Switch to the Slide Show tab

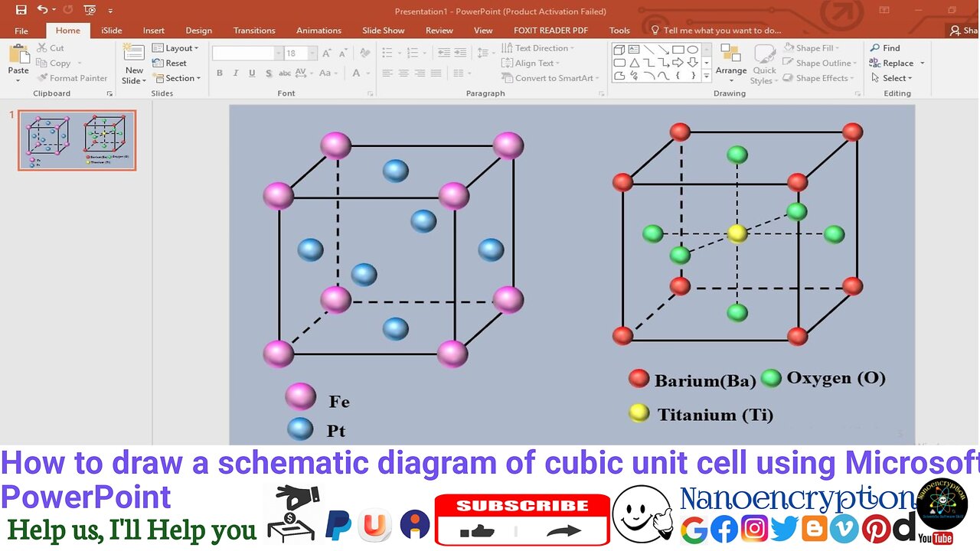tap(383, 31)
